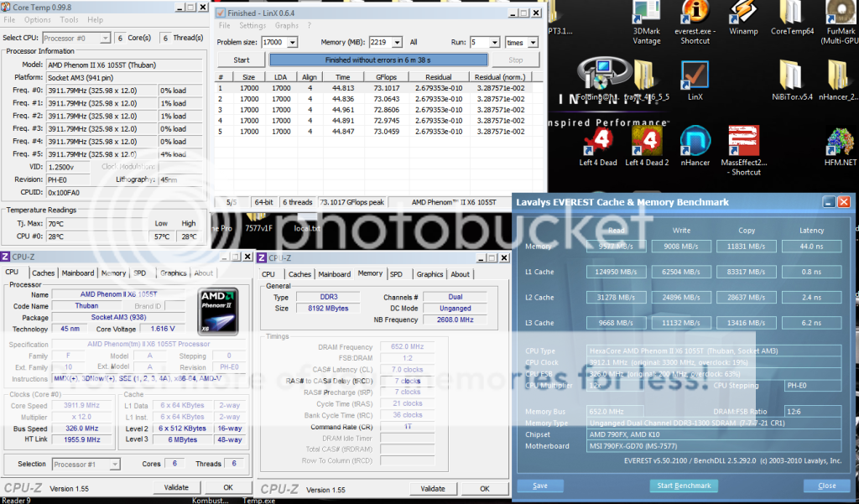The width and height of the screenshot is (859, 504).
Task: Click the Memory Read 9577 MB/s value
Action: tap(617, 247)
